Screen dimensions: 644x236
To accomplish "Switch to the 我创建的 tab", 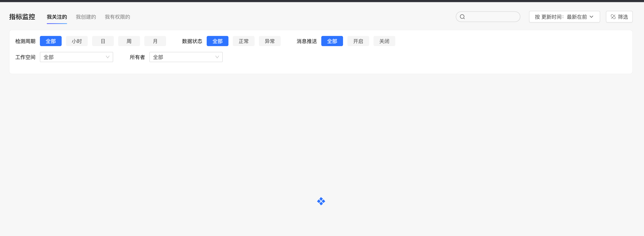I will point(86,17).
